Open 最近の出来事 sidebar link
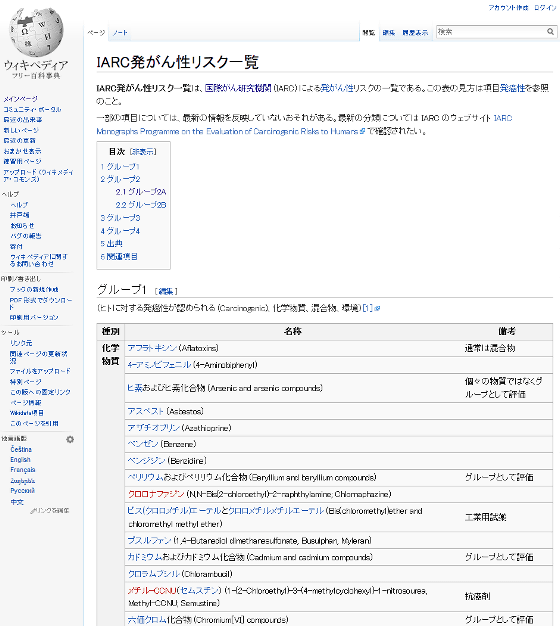This screenshot has width=560, height=626. click(23, 119)
